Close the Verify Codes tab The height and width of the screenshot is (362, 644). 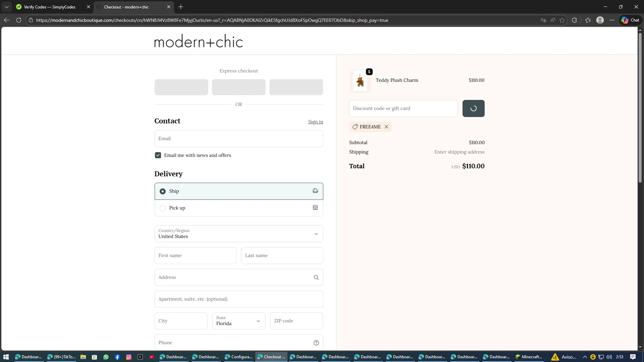88,7
